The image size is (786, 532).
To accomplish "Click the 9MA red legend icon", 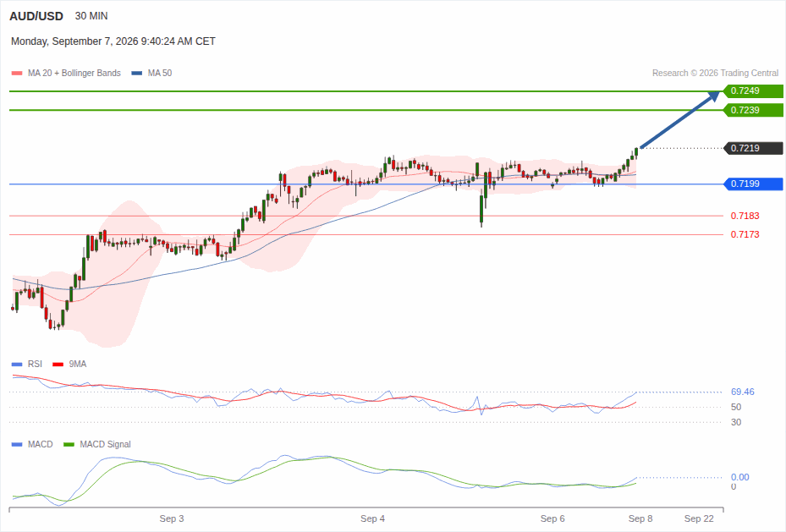I will (x=58, y=365).
